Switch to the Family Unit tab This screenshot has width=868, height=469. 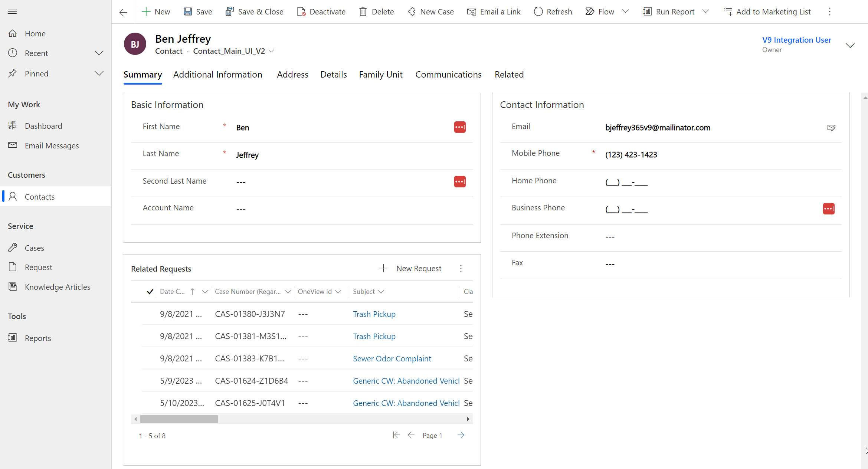point(381,75)
